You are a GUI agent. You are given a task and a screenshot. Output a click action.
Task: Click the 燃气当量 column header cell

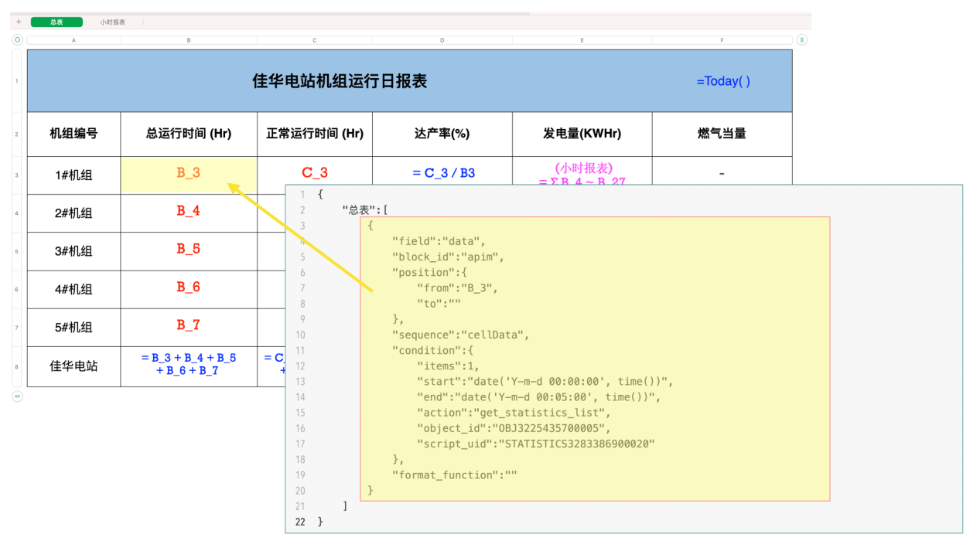[722, 134]
